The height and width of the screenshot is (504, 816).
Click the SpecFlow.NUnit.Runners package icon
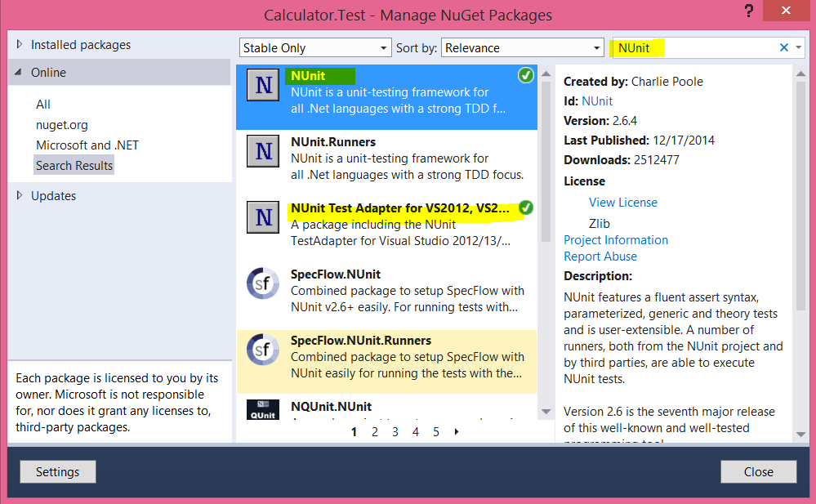(263, 350)
